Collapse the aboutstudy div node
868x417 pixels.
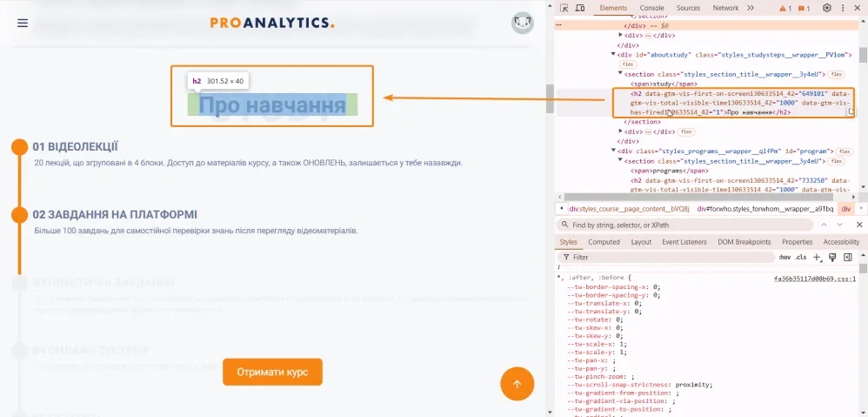(x=613, y=54)
